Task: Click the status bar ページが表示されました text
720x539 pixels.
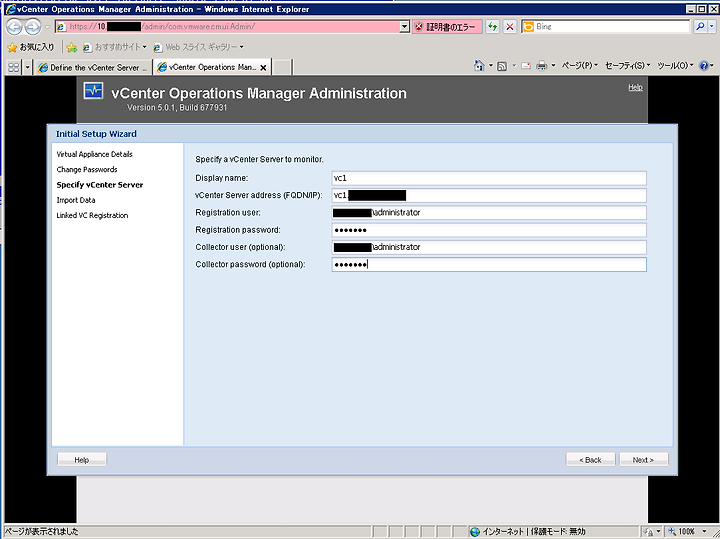Action: point(41,532)
